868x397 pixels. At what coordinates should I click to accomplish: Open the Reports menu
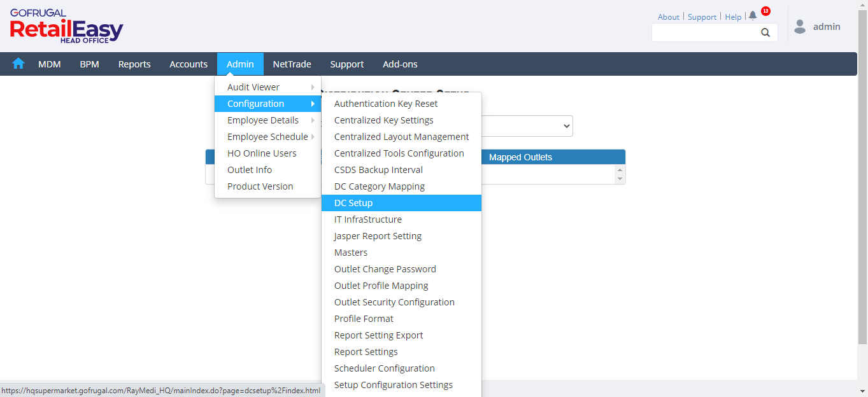coord(134,64)
